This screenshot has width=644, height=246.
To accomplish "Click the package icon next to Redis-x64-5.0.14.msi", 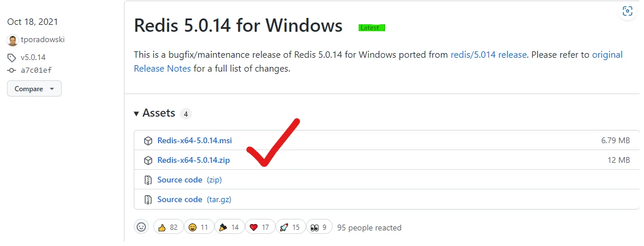I will [148, 141].
